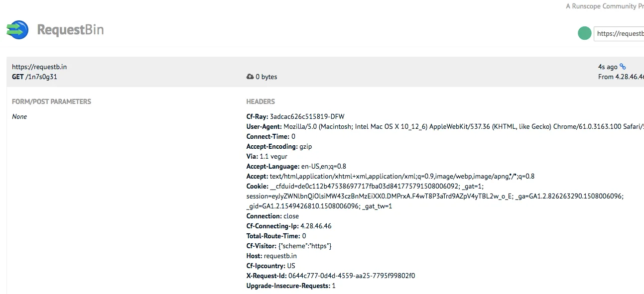Click the cloud download icon beside 0 bytes

click(250, 77)
